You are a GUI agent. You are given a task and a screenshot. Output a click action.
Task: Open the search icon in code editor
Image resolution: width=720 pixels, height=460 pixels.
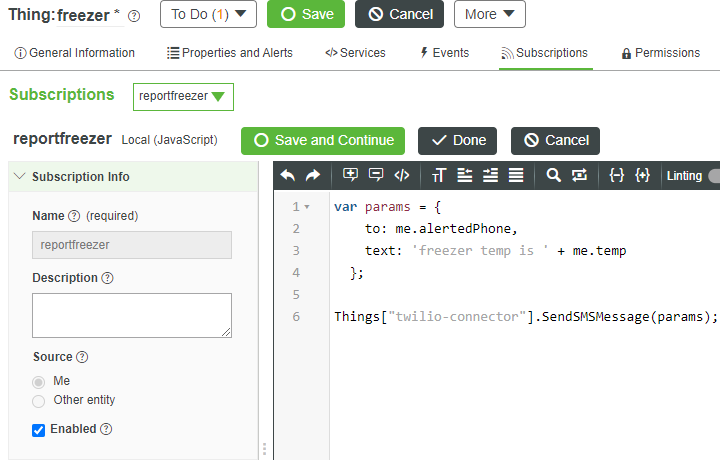pos(553,176)
